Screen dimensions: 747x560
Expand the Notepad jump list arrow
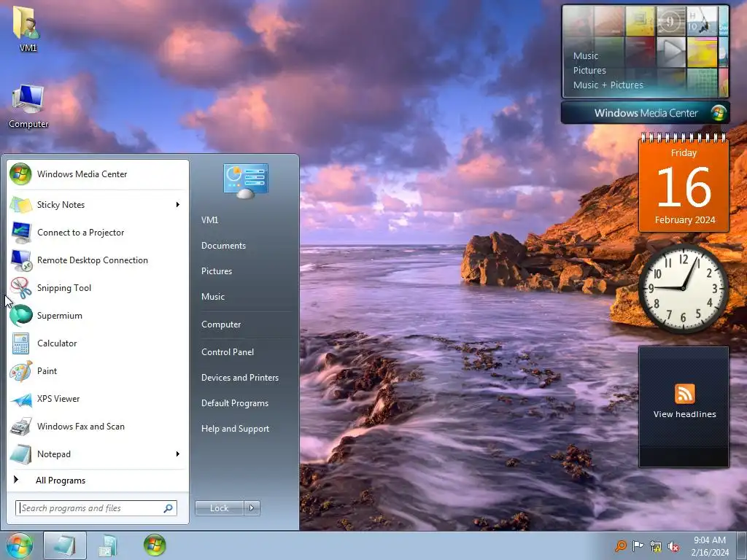178,454
